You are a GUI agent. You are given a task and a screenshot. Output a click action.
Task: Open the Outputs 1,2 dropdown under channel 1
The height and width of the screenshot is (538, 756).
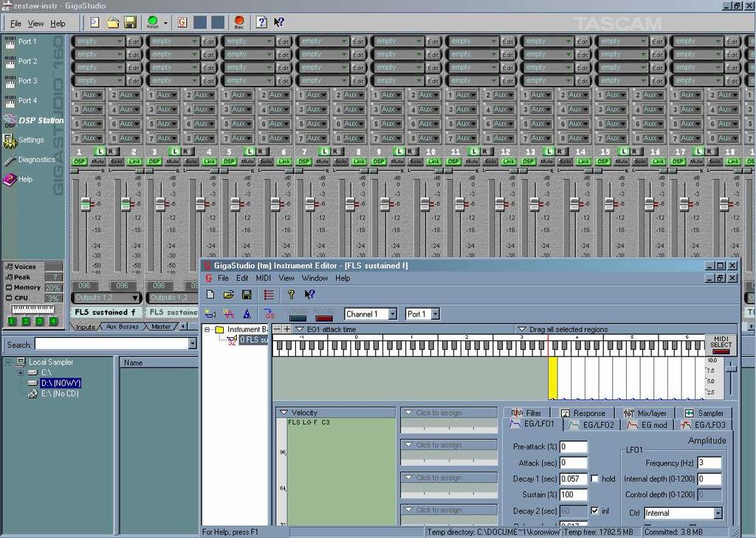pos(106,298)
